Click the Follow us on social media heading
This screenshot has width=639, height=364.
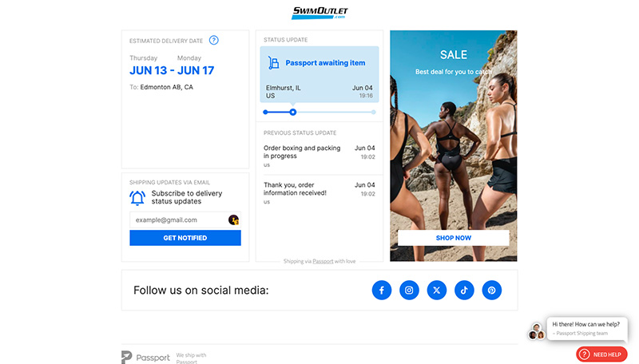pos(201,291)
